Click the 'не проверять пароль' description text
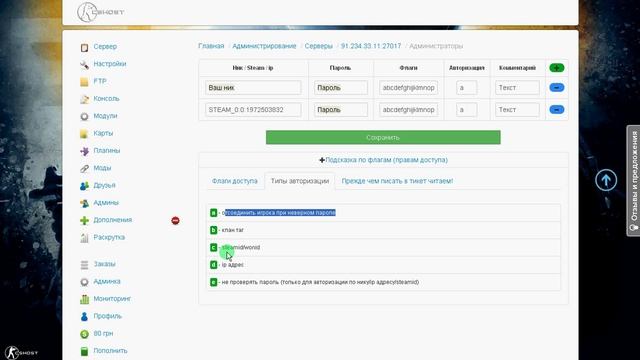Viewport: 640px width, 360px height. [320, 282]
